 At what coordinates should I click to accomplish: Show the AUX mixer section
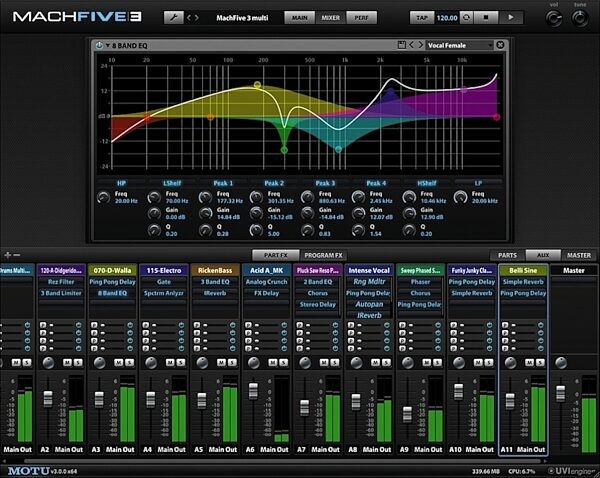pyautogui.click(x=543, y=255)
